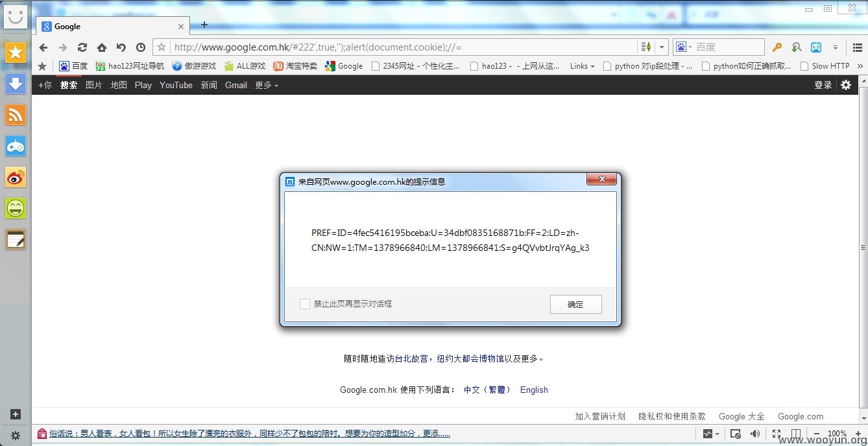The width and height of the screenshot is (868, 446).
Task: Open the Weibo sidebar icon
Action: pos(16,177)
